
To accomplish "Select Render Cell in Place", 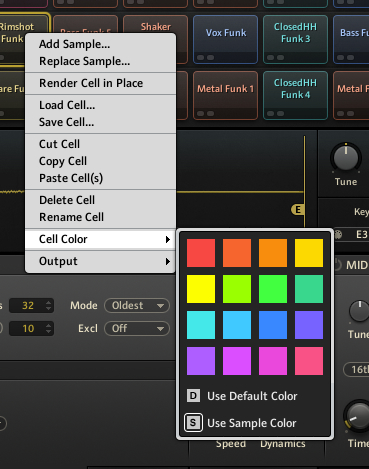I will click(100, 83).
